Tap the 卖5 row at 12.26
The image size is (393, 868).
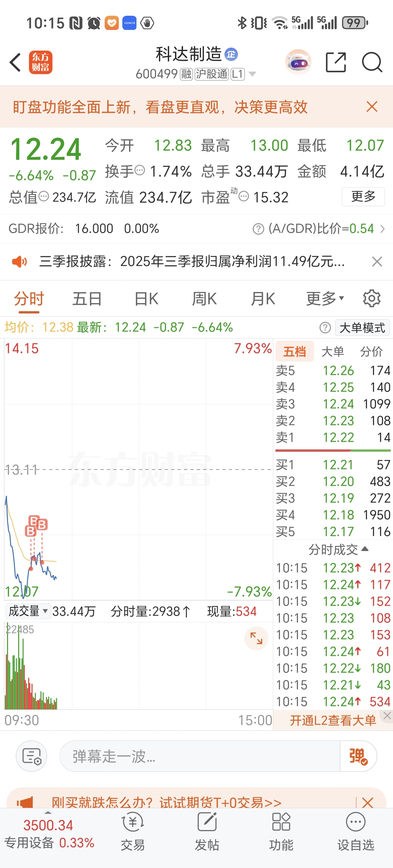click(x=333, y=371)
